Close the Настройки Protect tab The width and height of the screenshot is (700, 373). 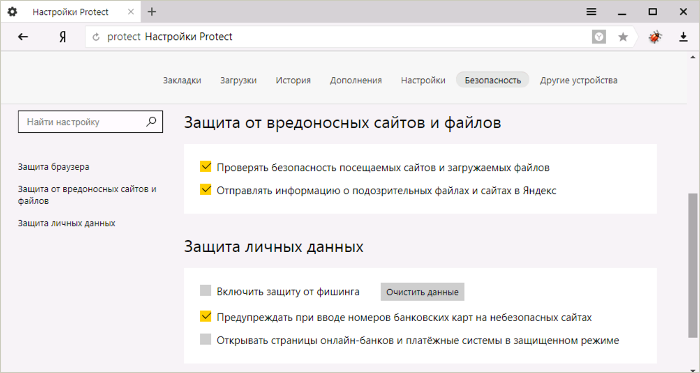[131, 12]
